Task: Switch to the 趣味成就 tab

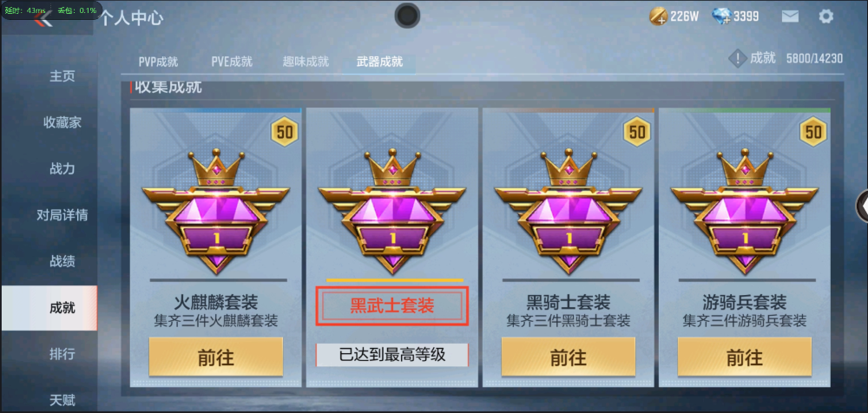Action: [306, 62]
